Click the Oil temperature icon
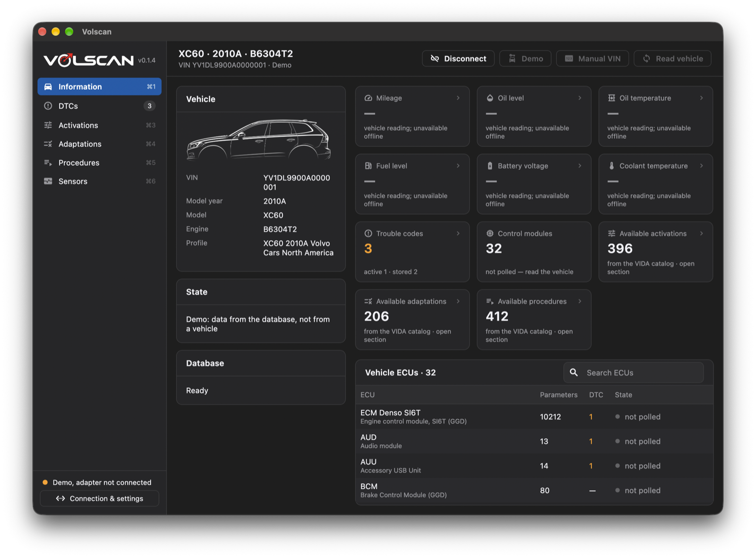The image size is (756, 558). pyautogui.click(x=611, y=98)
